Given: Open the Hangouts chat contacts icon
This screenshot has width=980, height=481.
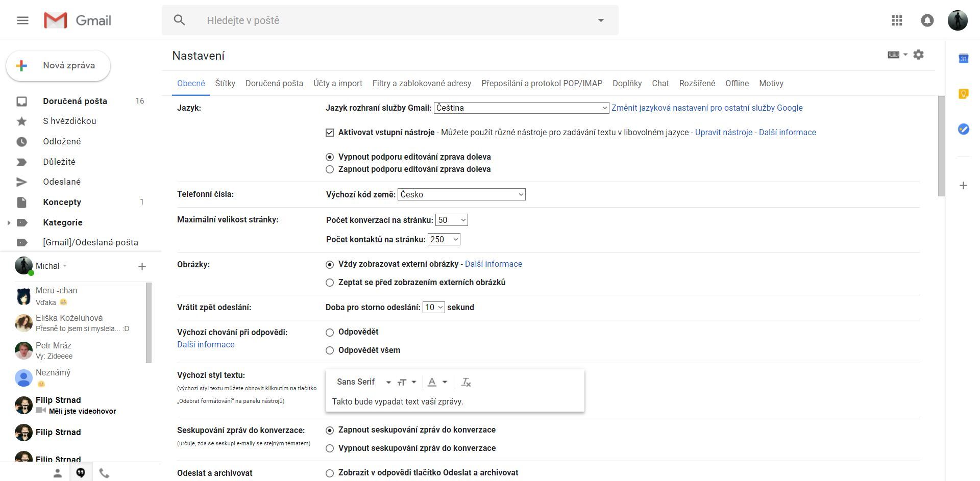Looking at the screenshot, I should point(57,472).
